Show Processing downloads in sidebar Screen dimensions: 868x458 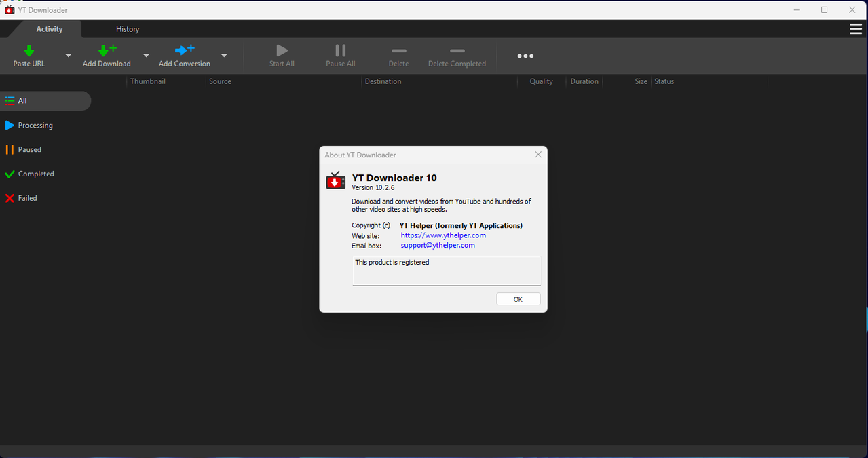point(35,126)
